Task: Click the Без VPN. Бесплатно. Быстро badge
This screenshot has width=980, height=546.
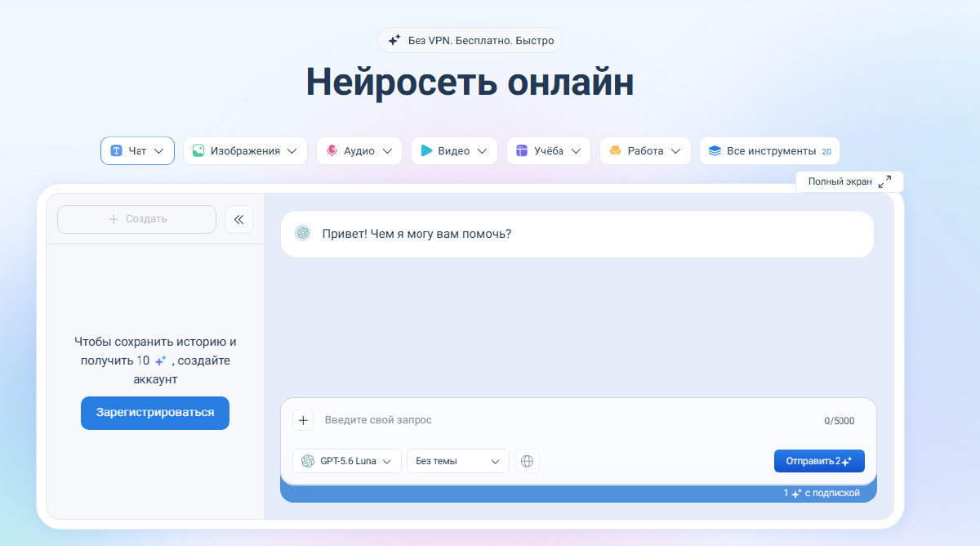Action: point(470,40)
